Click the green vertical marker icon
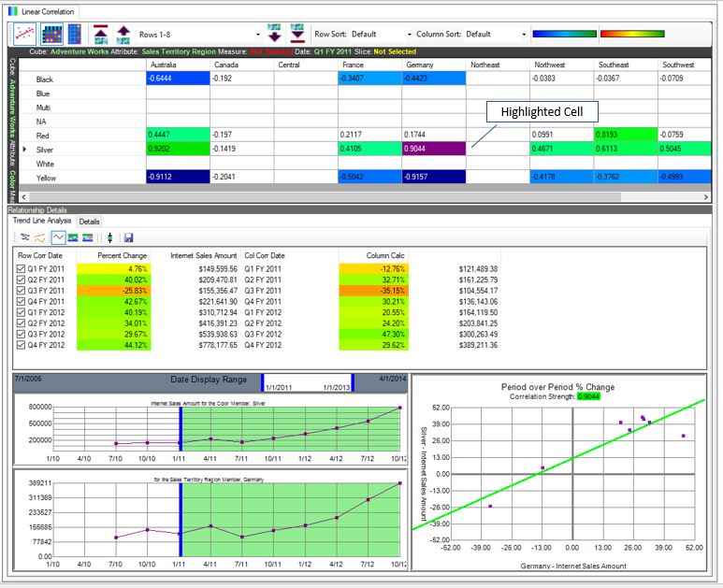The height and width of the screenshot is (588, 723). pyautogui.click(x=110, y=237)
